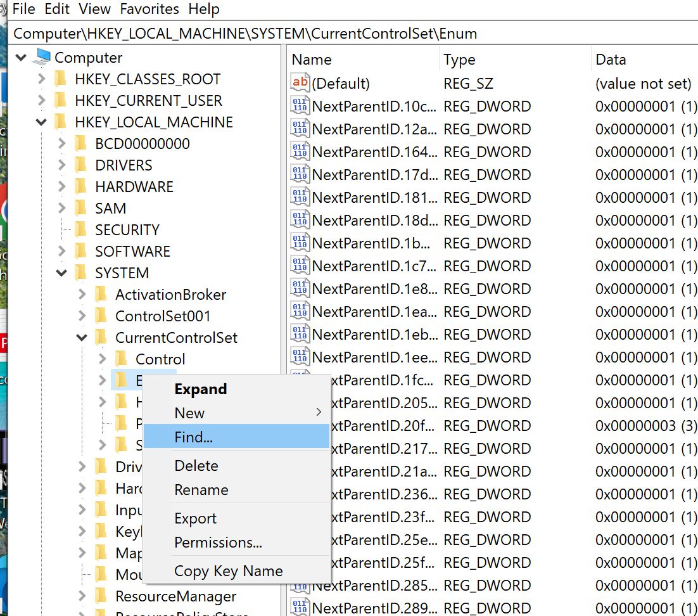Expand the BCD00000000 key arrow

[62, 144]
